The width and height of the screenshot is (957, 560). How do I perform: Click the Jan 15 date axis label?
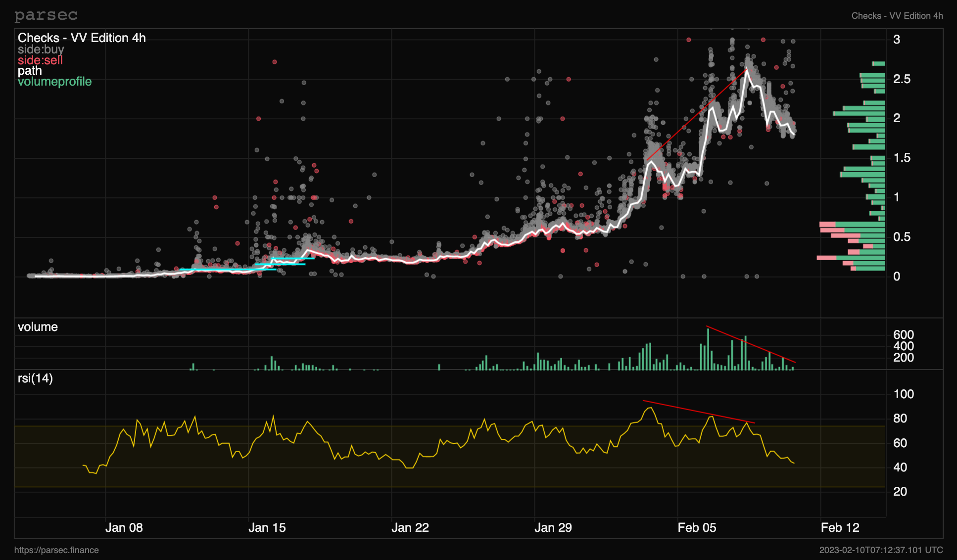267,528
